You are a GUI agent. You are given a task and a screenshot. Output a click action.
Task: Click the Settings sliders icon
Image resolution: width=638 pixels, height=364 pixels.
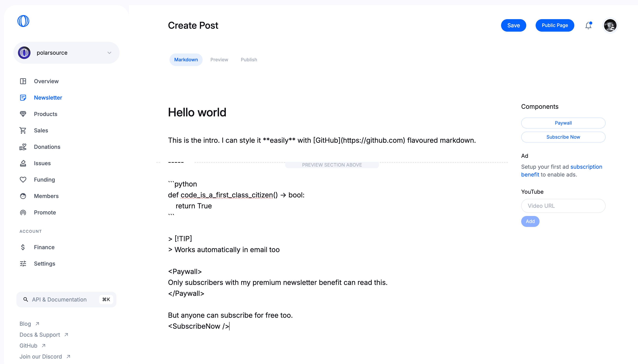click(23, 263)
